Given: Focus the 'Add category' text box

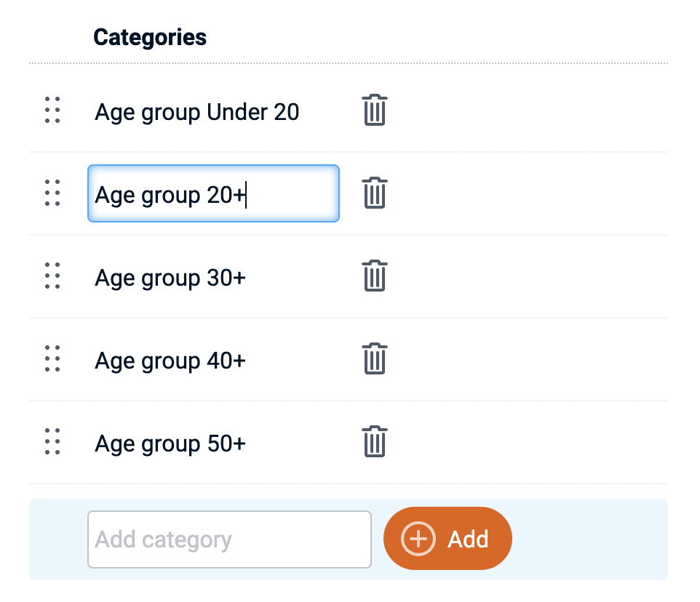Looking at the screenshot, I should (229, 539).
